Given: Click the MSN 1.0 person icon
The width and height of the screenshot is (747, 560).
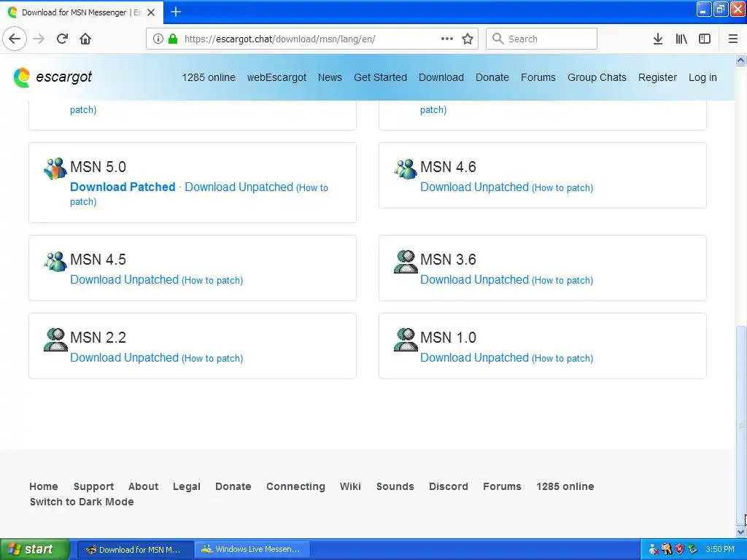Looking at the screenshot, I should pyautogui.click(x=406, y=339).
